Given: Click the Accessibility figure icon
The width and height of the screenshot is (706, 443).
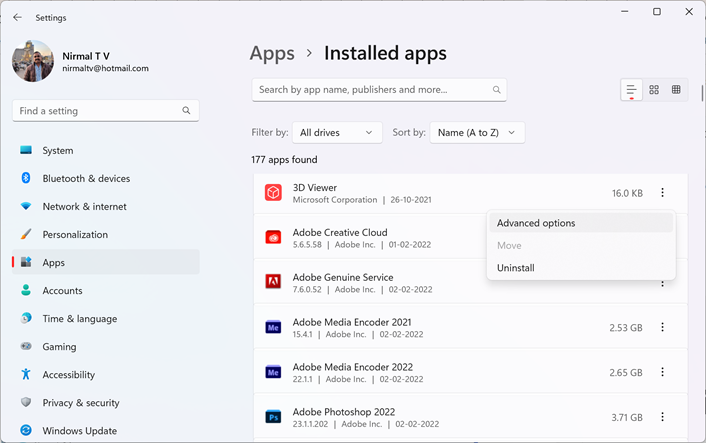Looking at the screenshot, I should pyautogui.click(x=26, y=374).
